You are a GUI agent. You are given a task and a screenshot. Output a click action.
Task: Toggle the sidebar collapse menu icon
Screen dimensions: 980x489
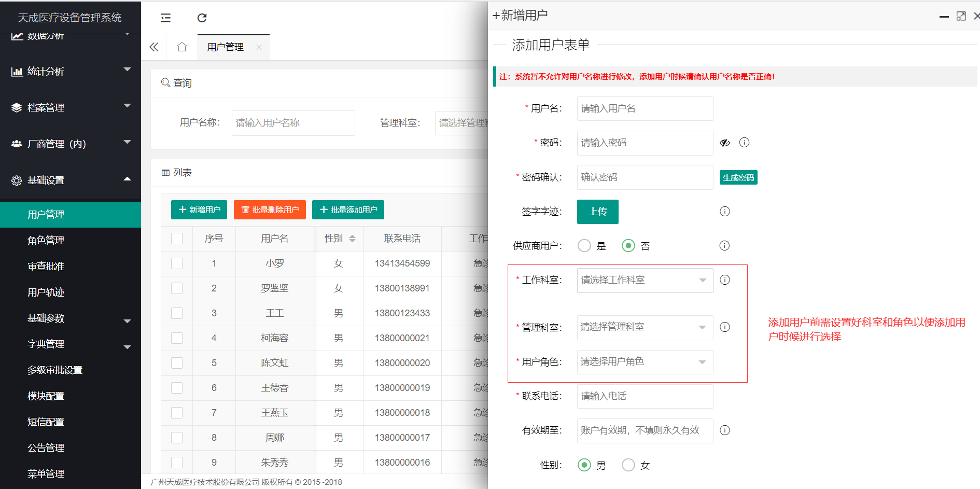(x=165, y=18)
